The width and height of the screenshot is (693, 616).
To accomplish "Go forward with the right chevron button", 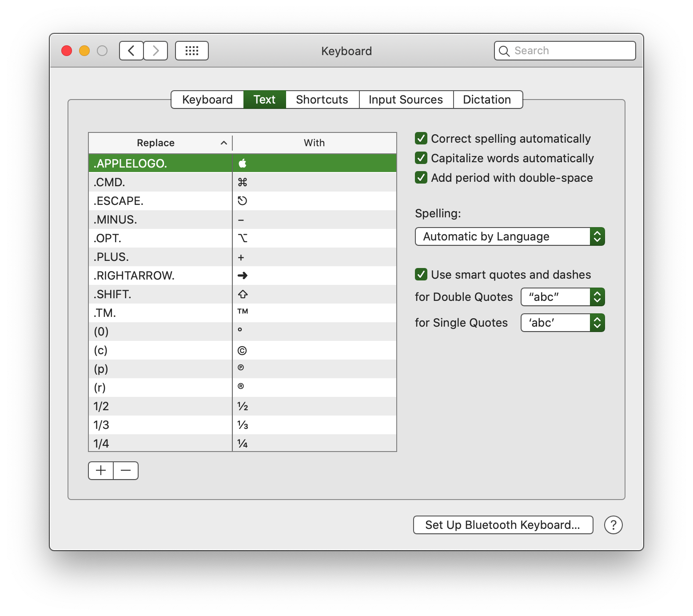I will pyautogui.click(x=155, y=51).
